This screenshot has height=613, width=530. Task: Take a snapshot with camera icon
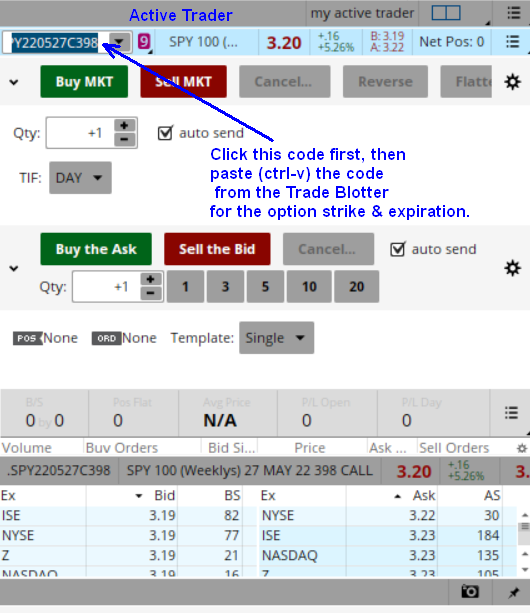470,591
